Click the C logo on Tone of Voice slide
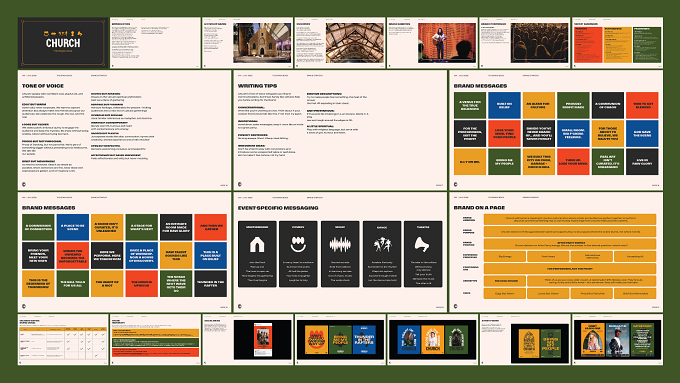The image size is (680, 383). click(24, 184)
